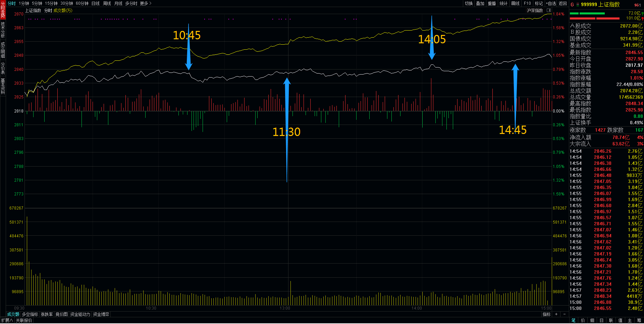Switch to the 15分钟 period tab

[x=51, y=3]
